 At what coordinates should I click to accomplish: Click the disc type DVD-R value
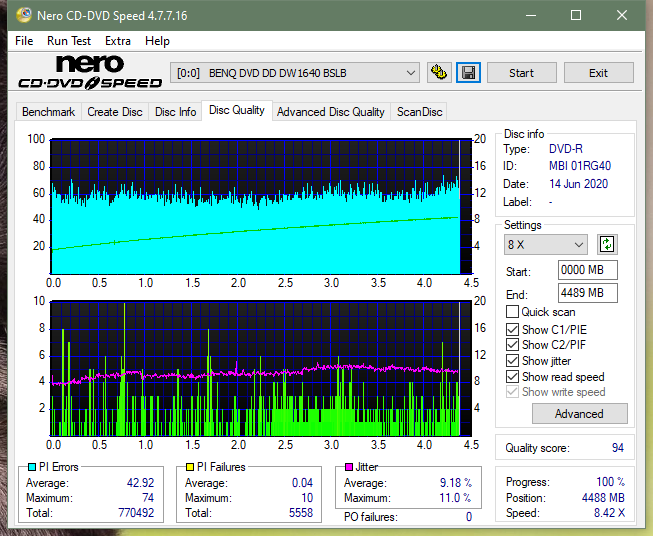(x=566, y=149)
